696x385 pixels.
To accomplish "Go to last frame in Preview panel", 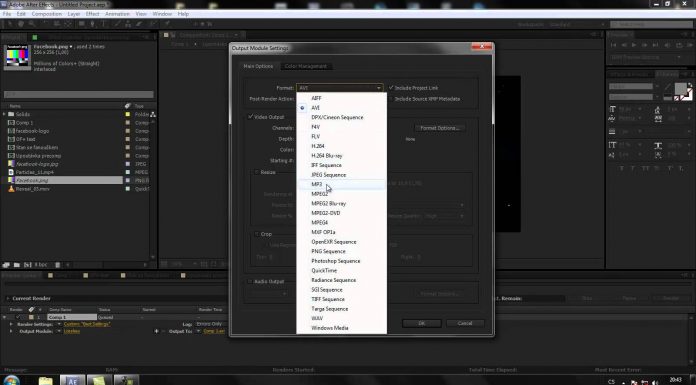I will (656, 45).
